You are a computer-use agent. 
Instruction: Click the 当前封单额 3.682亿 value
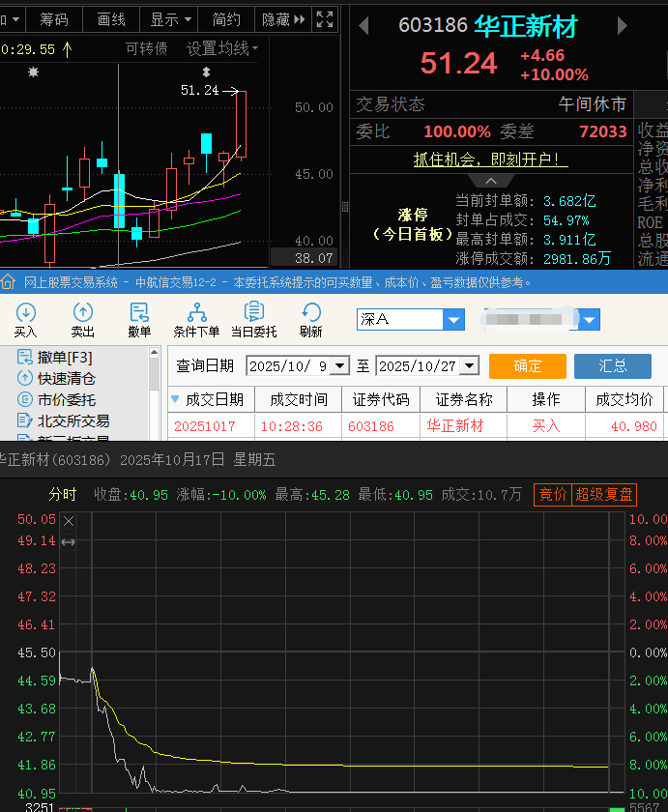coord(569,201)
